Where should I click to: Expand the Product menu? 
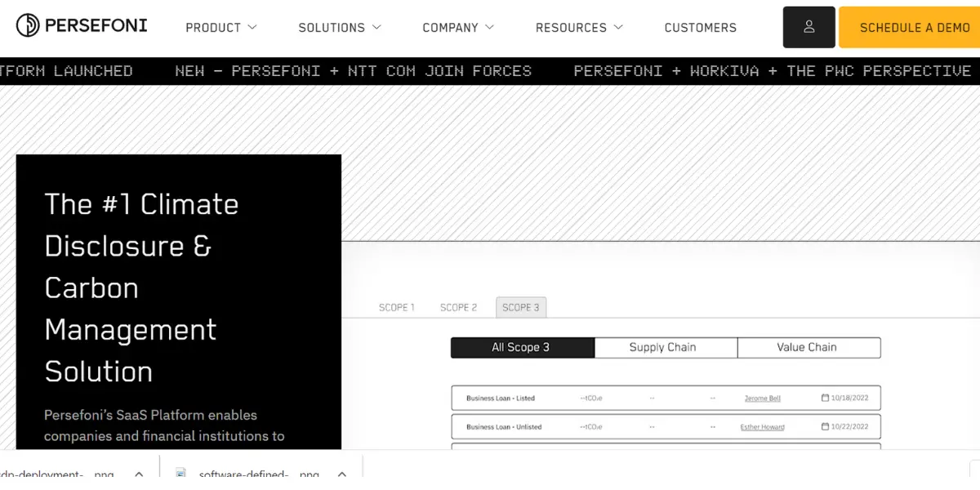click(x=220, y=28)
